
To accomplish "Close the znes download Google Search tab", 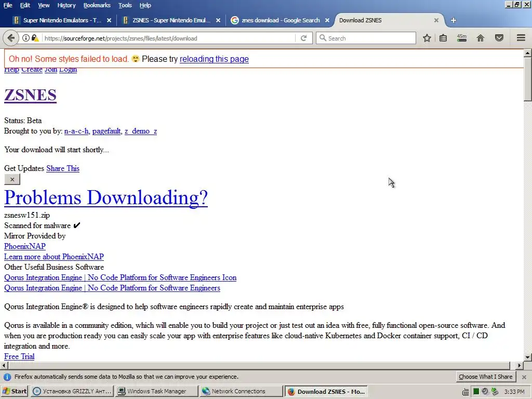I will (x=327, y=20).
